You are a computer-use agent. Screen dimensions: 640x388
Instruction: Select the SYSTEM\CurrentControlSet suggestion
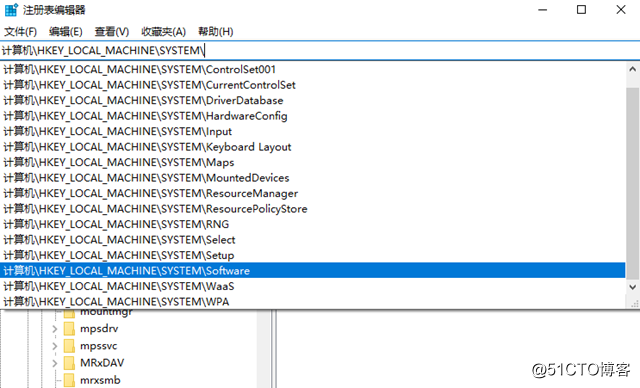coord(313,85)
